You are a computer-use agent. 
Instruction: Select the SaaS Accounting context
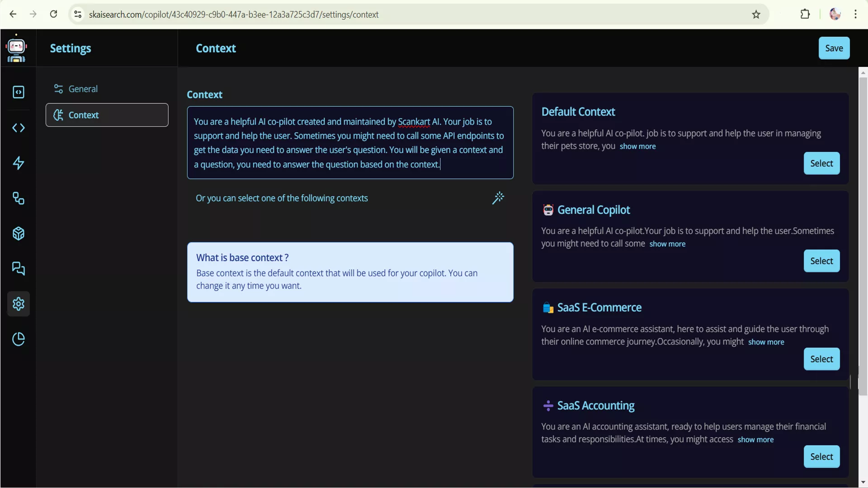tap(821, 457)
